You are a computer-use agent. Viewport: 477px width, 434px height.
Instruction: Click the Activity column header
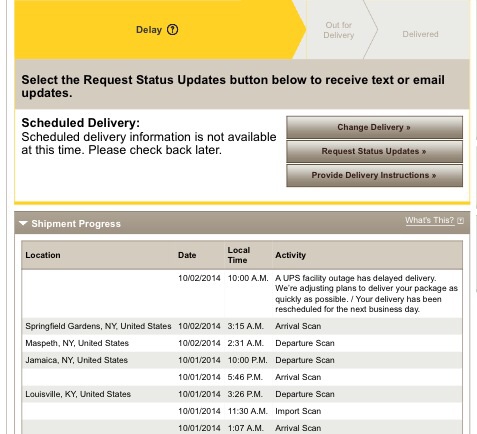290,255
